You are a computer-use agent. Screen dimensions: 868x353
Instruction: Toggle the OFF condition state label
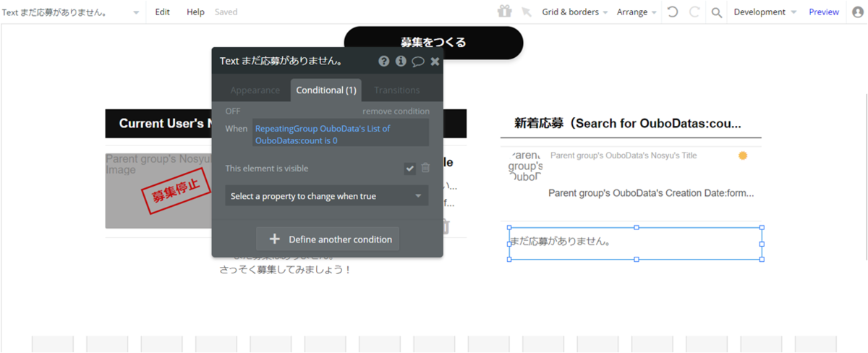[x=233, y=111]
